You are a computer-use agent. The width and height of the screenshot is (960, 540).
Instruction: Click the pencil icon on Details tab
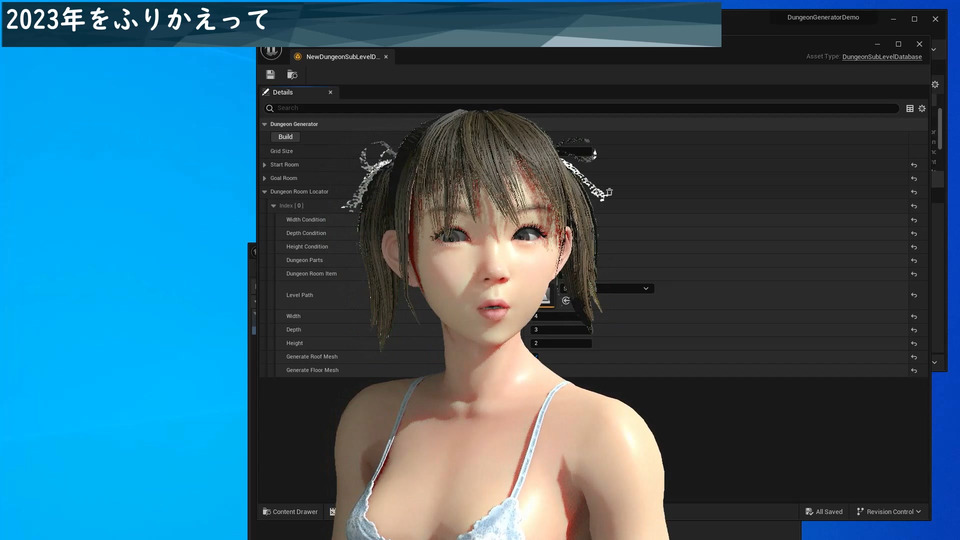(x=266, y=92)
